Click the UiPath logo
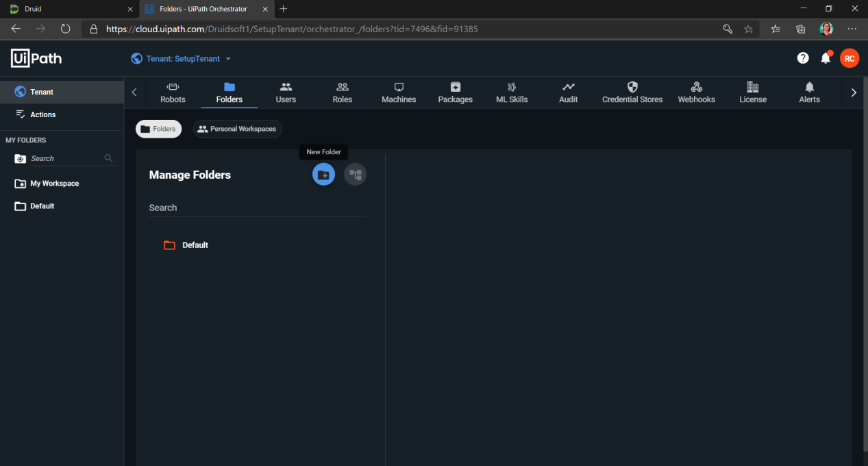The image size is (868, 466). click(x=36, y=58)
